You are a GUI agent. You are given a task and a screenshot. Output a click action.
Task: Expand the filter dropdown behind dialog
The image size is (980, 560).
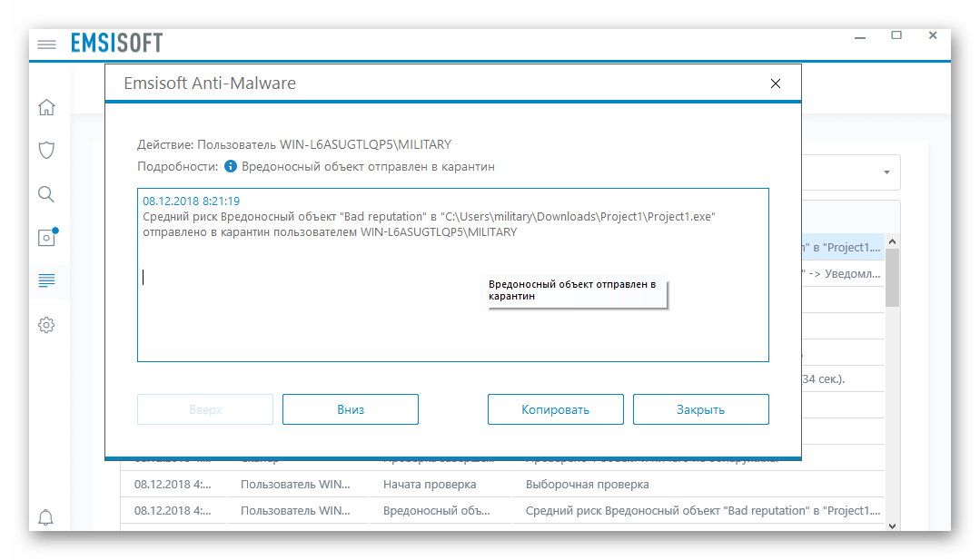[x=886, y=172]
